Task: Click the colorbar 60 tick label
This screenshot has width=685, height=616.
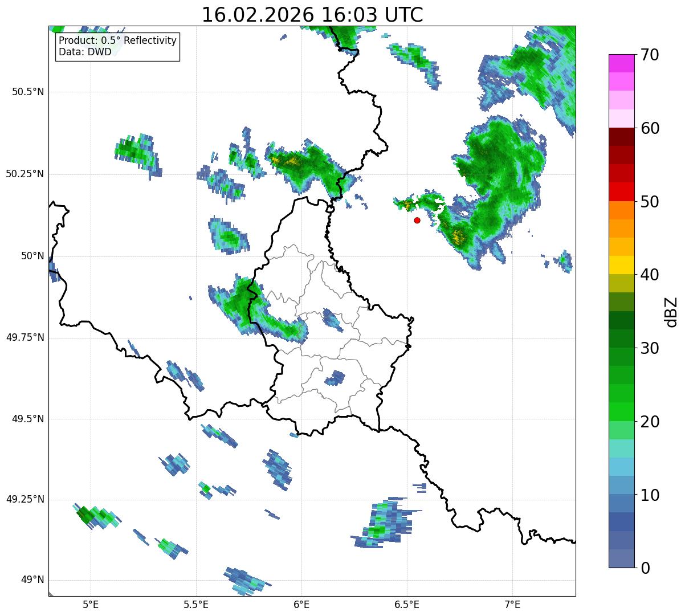Action: [650, 128]
